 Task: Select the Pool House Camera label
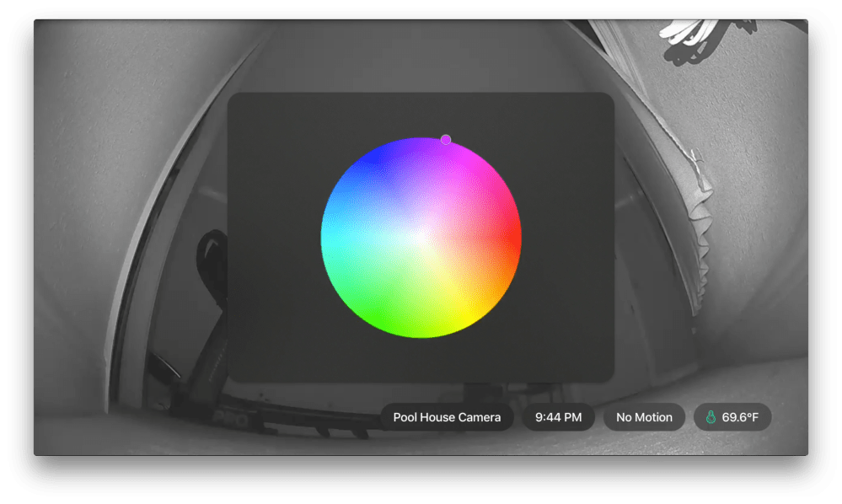(x=446, y=416)
